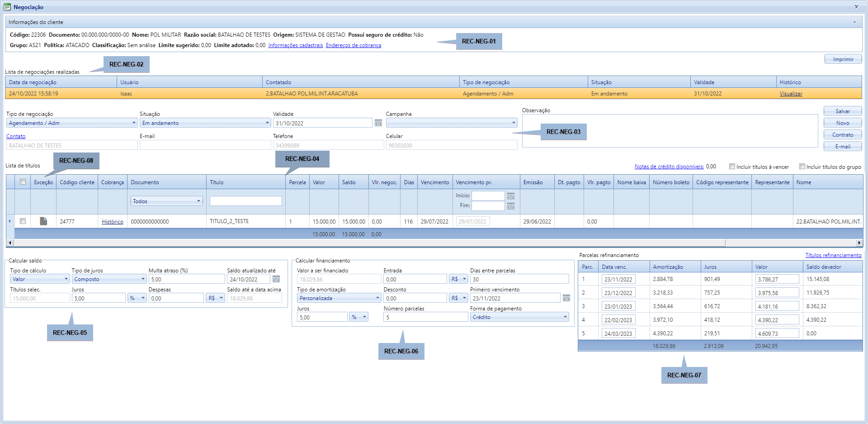
Task: Click the Título filter text field
Action: pos(246,201)
